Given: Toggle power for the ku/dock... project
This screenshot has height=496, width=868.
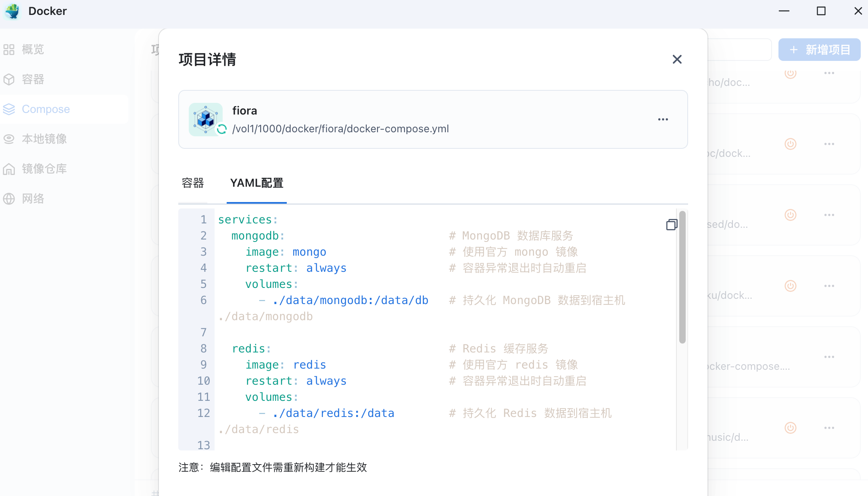Looking at the screenshot, I should 790,286.
